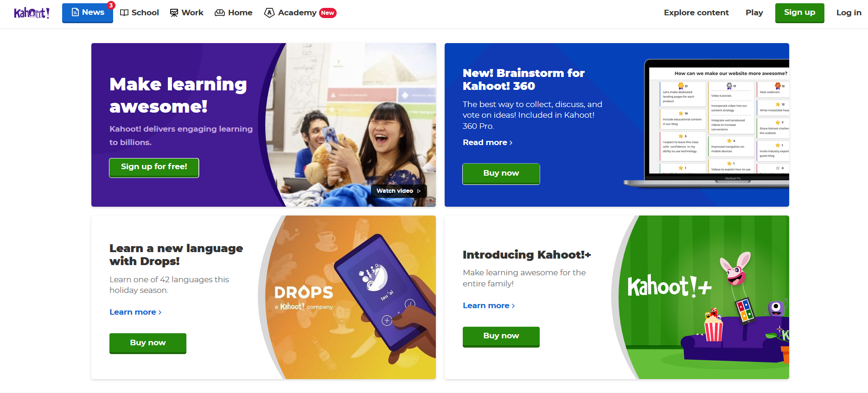Click Read more under Brainstorm for Kahoot! 360
Viewport: 868px width, 393px height.
(x=487, y=142)
